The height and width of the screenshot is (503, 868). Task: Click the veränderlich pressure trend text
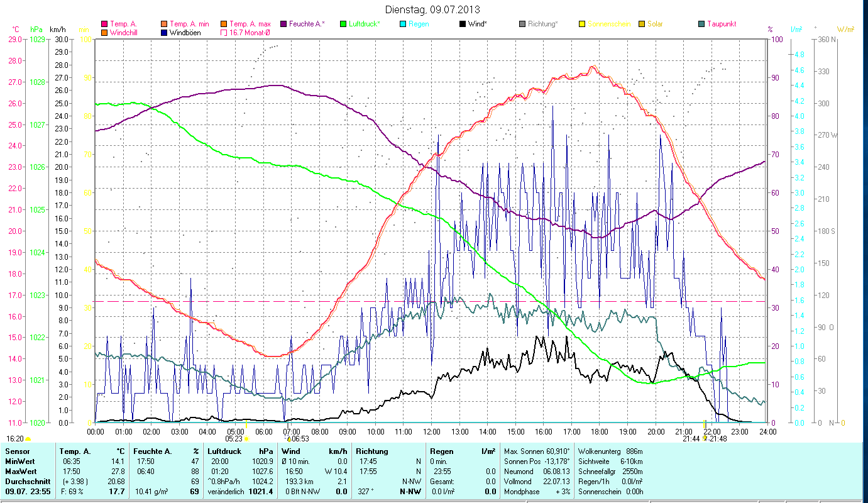tap(227, 492)
